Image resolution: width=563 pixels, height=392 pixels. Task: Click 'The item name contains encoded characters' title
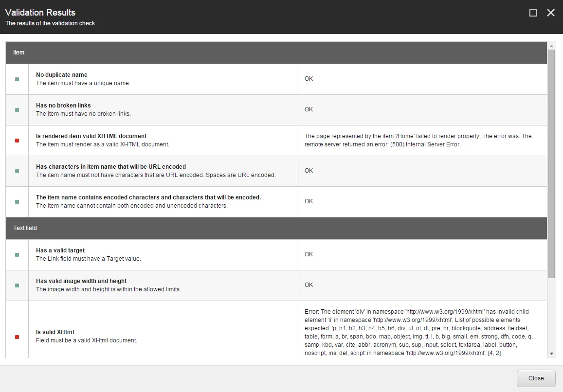tap(148, 197)
